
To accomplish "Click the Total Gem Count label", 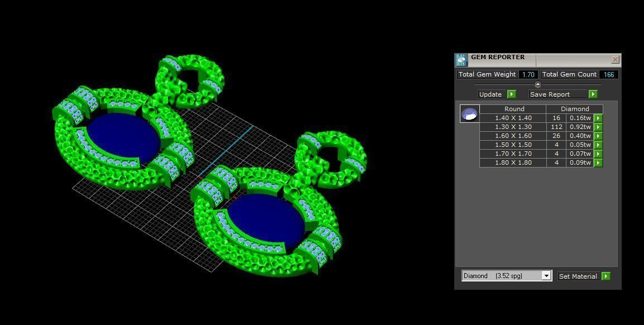I will click(x=569, y=74).
